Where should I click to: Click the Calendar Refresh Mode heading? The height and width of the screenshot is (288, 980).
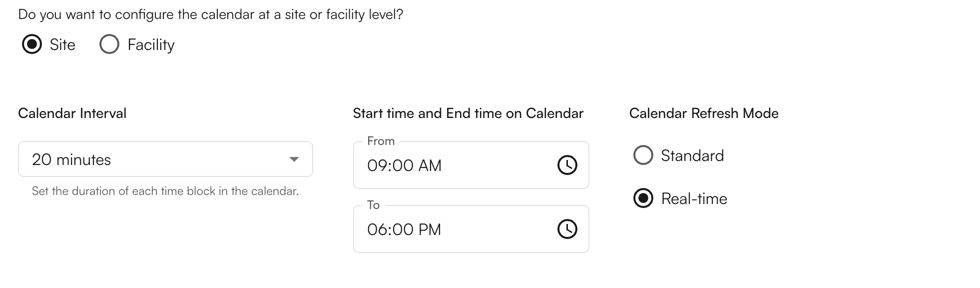(704, 113)
